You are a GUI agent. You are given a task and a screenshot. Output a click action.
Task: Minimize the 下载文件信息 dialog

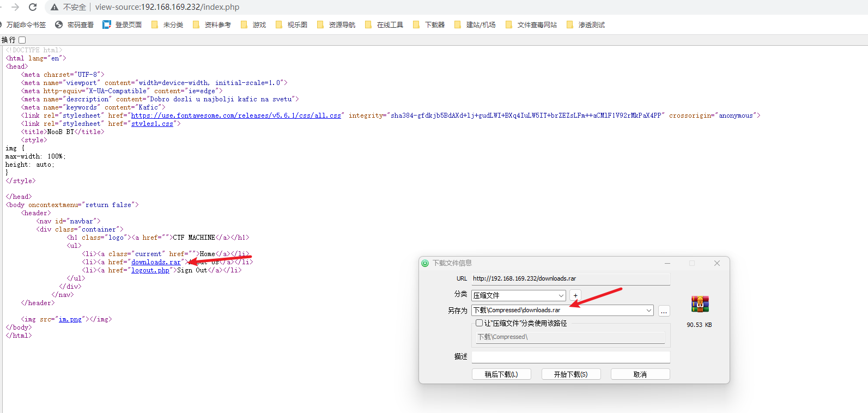[x=667, y=263]
